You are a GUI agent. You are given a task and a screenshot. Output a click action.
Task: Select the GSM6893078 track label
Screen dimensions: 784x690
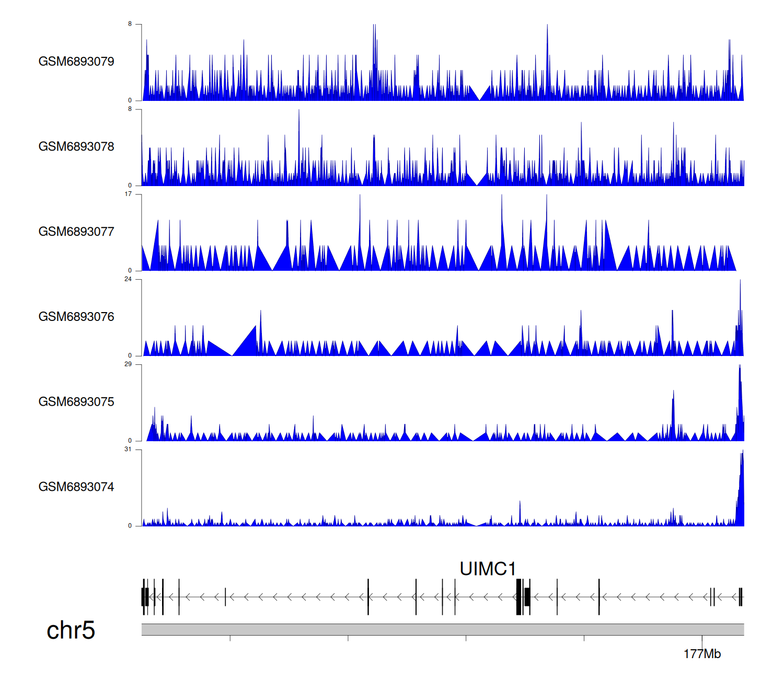76,147
